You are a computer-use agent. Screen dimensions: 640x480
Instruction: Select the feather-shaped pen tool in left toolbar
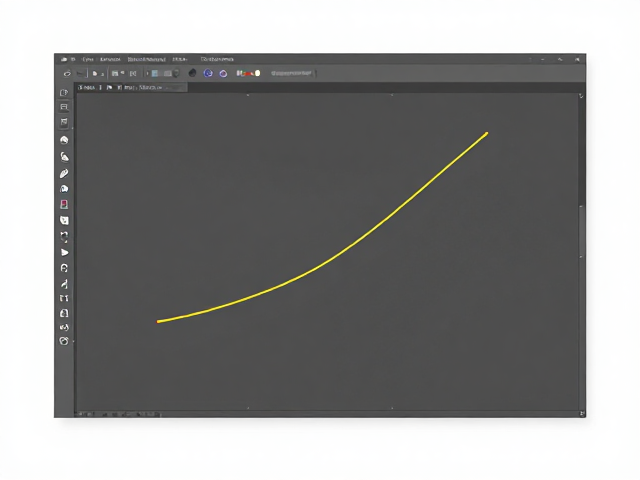tap(64, 173)
